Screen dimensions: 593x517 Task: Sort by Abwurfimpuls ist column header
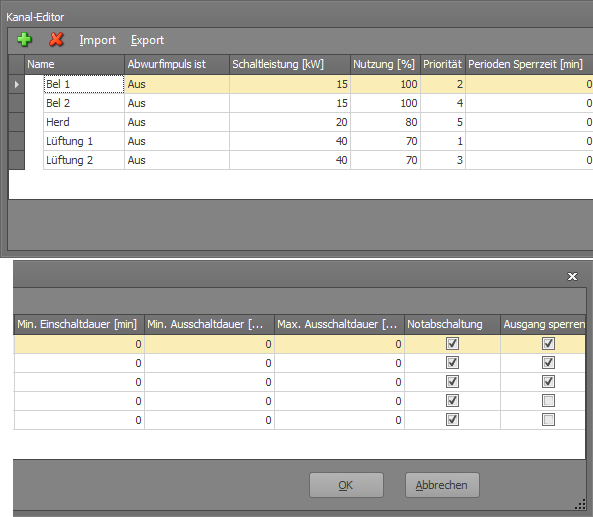[x=177, y=64]
